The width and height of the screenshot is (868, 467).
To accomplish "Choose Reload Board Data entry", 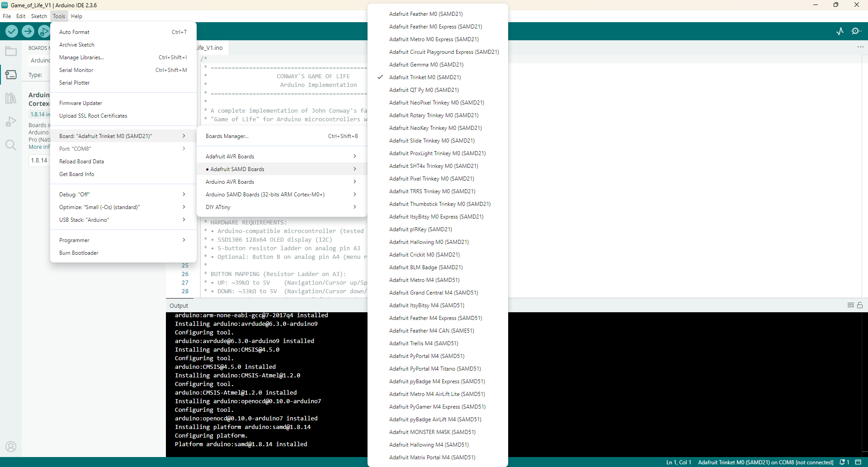I will 123,162.
